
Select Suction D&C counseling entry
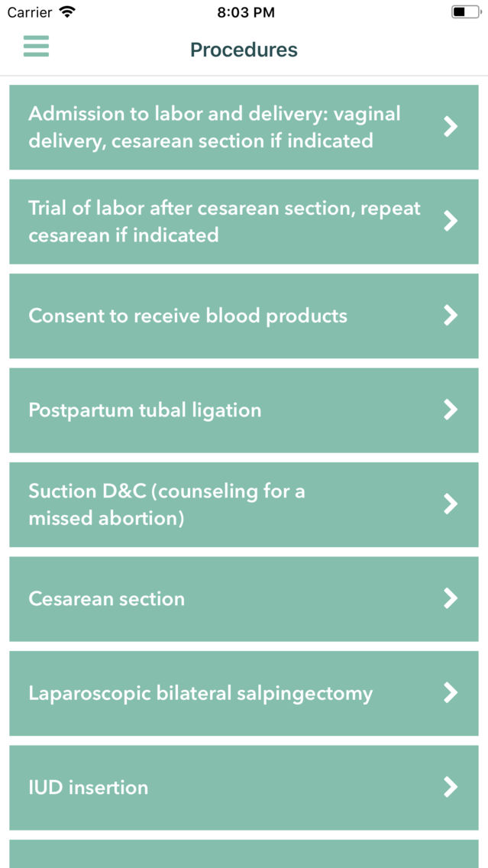point(166,504)
